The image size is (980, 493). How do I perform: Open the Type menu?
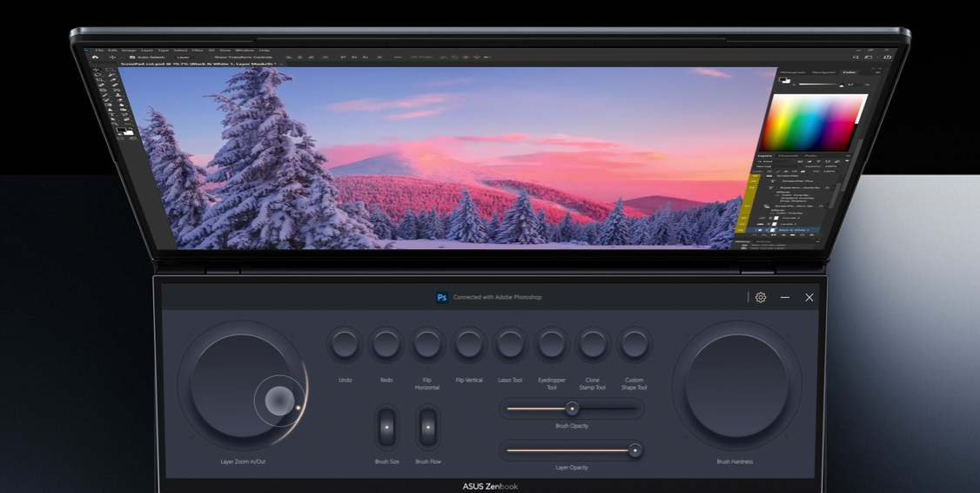click(x=163, y=50)
